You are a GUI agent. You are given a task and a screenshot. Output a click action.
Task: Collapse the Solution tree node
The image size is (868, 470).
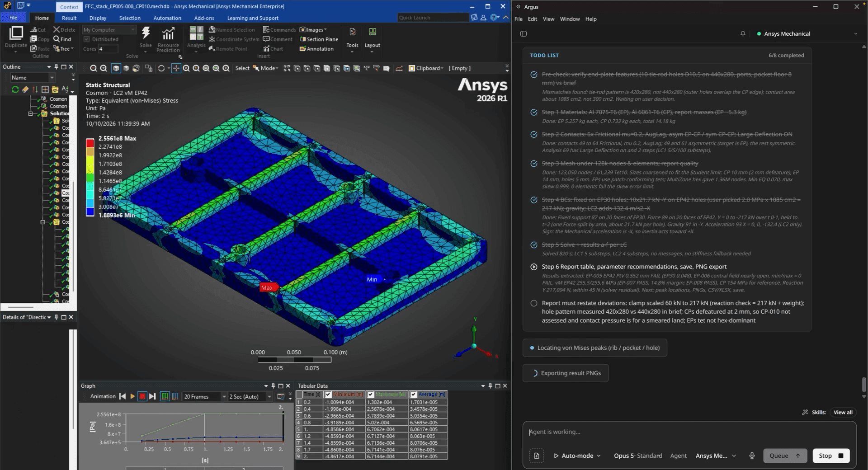click(31, 113)
